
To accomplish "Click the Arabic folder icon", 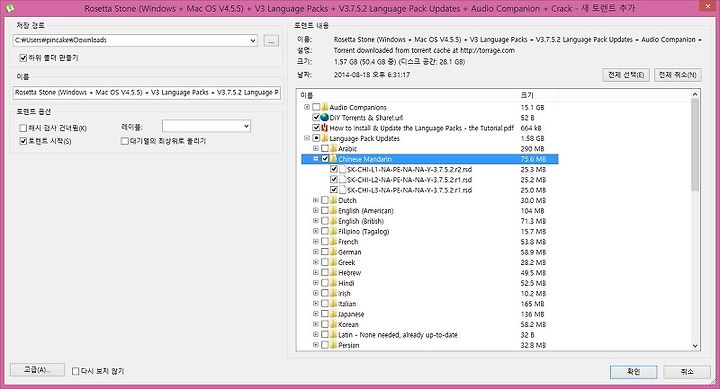I will pos(333,148).
